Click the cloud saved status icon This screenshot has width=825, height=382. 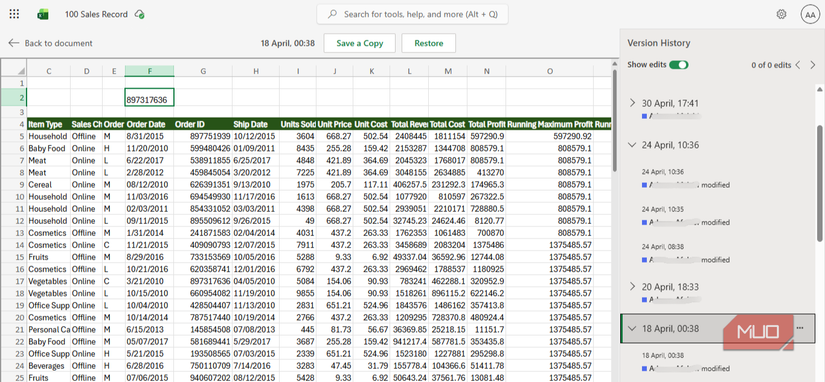(x=139, y=15)
